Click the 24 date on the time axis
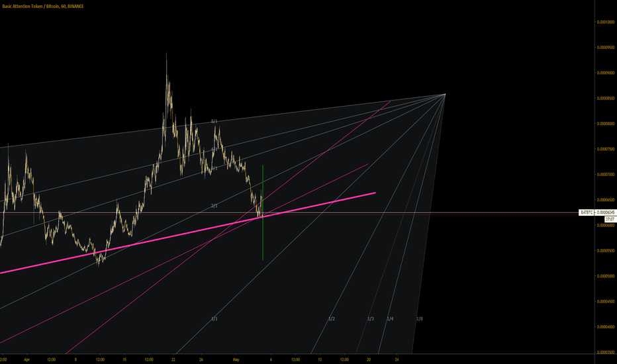 397,359
